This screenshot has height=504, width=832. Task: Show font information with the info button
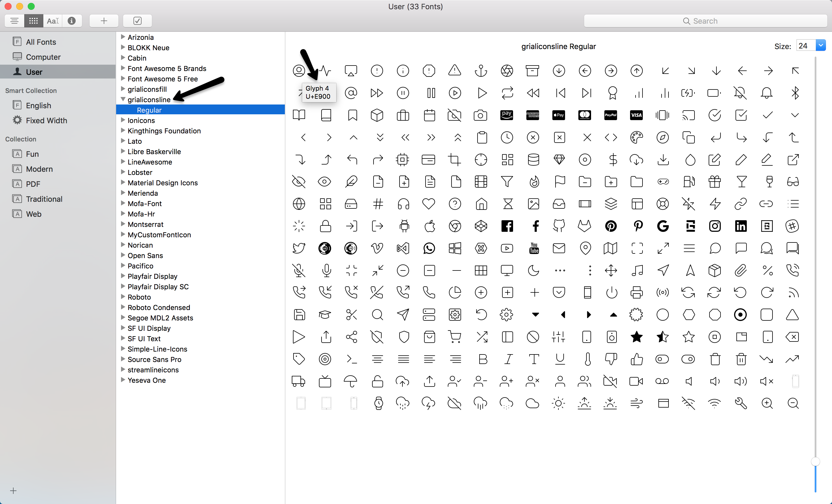pyautogui.click(x=72, y=21)
